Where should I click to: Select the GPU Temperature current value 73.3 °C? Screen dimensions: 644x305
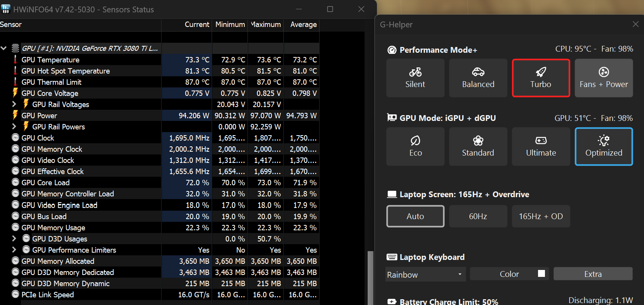(197, 60)
